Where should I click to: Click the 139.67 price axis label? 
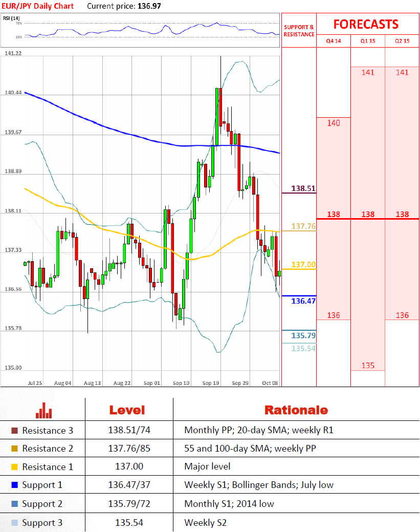pos(13,132)
